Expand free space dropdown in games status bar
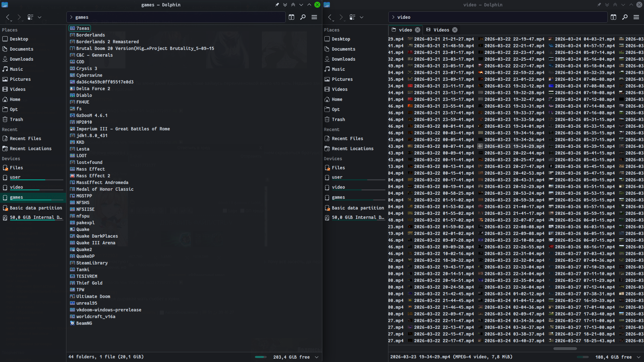This screenshot has height=362, width=644. point(317,357)
